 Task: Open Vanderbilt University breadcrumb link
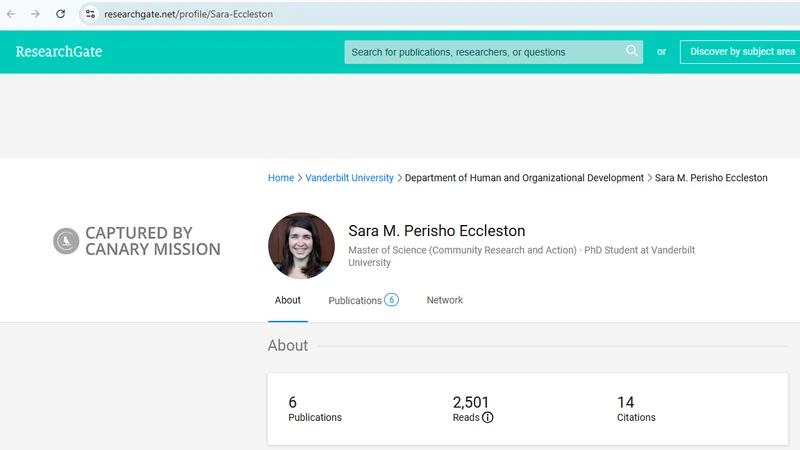pyautogui.click(x=349, y=178)
